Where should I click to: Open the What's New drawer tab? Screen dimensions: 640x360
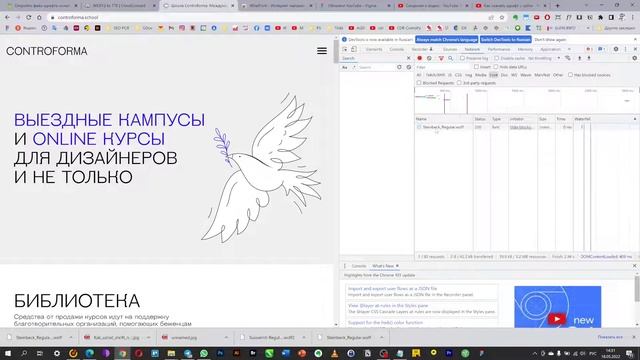coord(382,266)
